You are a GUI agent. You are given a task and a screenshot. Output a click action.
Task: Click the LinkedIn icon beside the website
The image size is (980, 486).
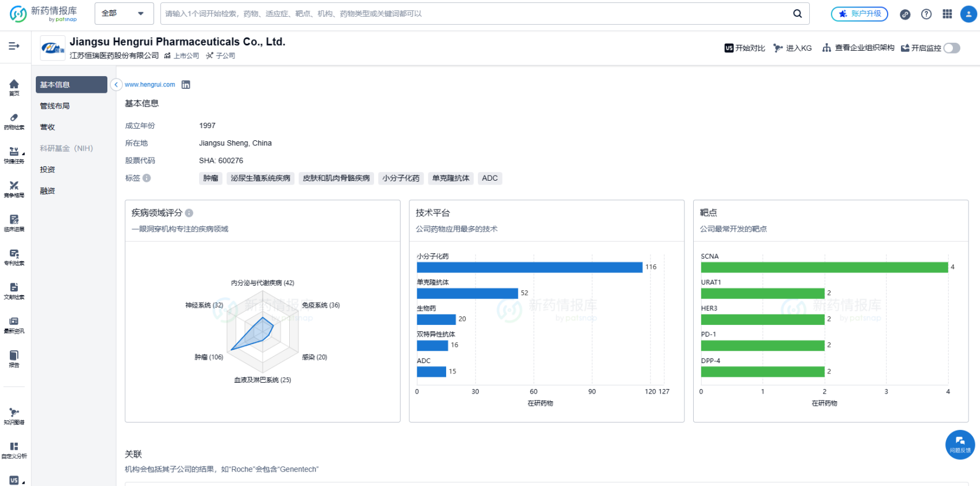[x=186, y=85]
